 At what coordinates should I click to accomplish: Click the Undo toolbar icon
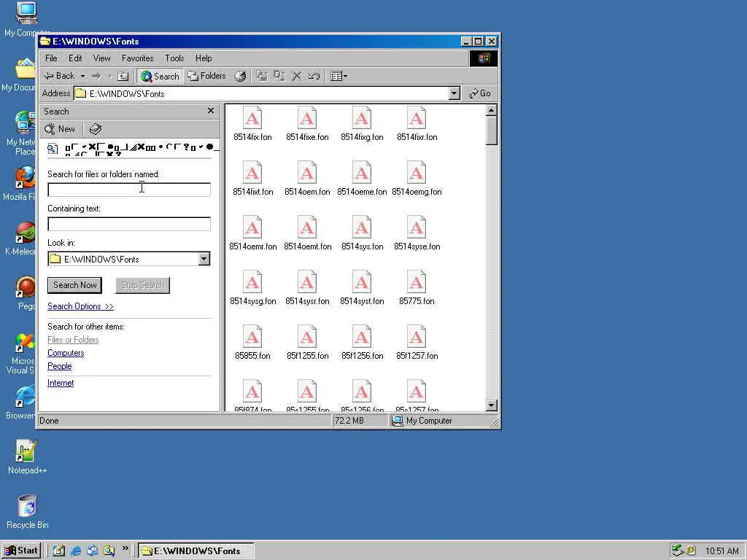[314, 76]
